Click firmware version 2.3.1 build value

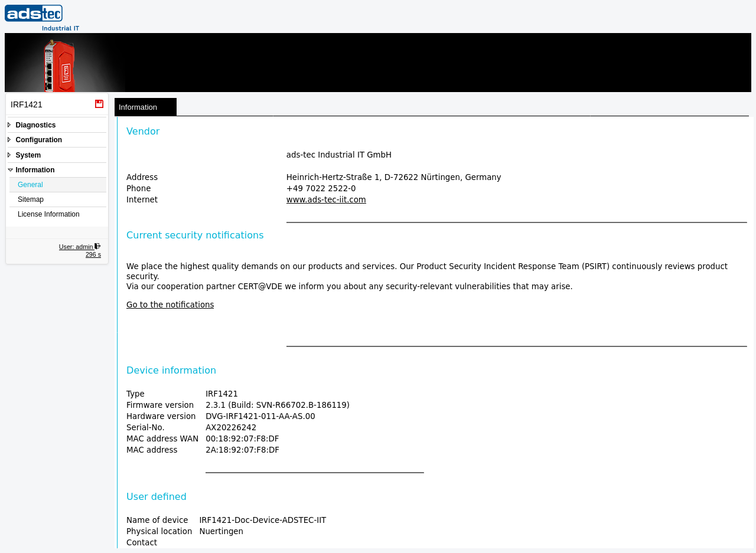pyautogui.click(x=278, y=405)
